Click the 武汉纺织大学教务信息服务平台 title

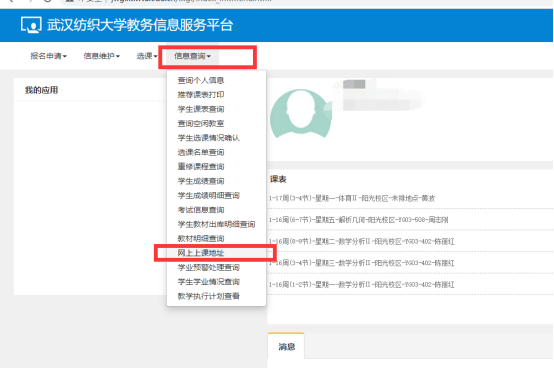(x=140, y=25)
